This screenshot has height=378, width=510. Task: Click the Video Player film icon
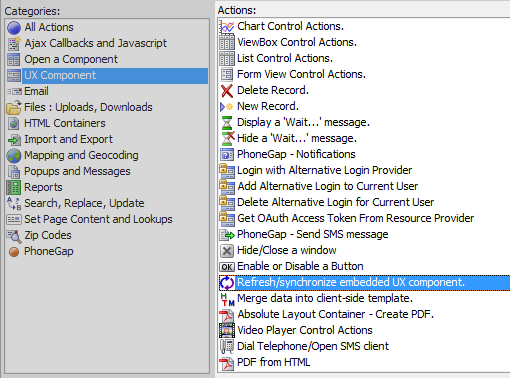tap(227, 331)
